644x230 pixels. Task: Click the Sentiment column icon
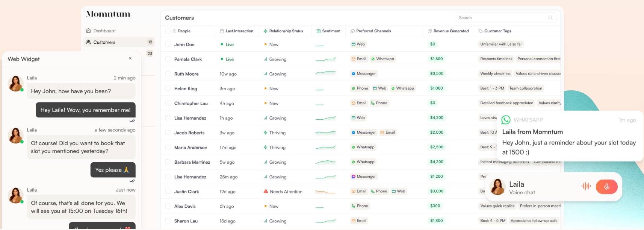(318, 31)
